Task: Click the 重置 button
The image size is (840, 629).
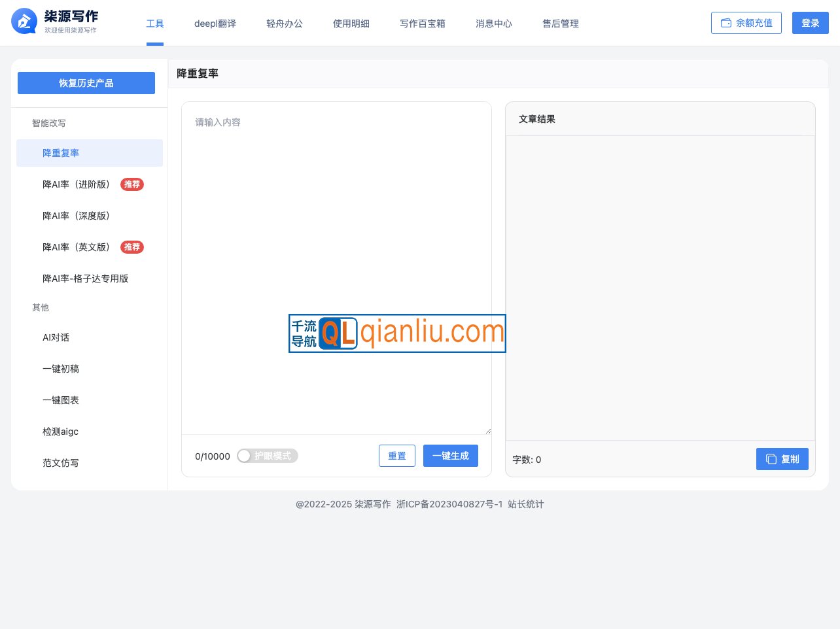Action: click(x=396, y=456)
